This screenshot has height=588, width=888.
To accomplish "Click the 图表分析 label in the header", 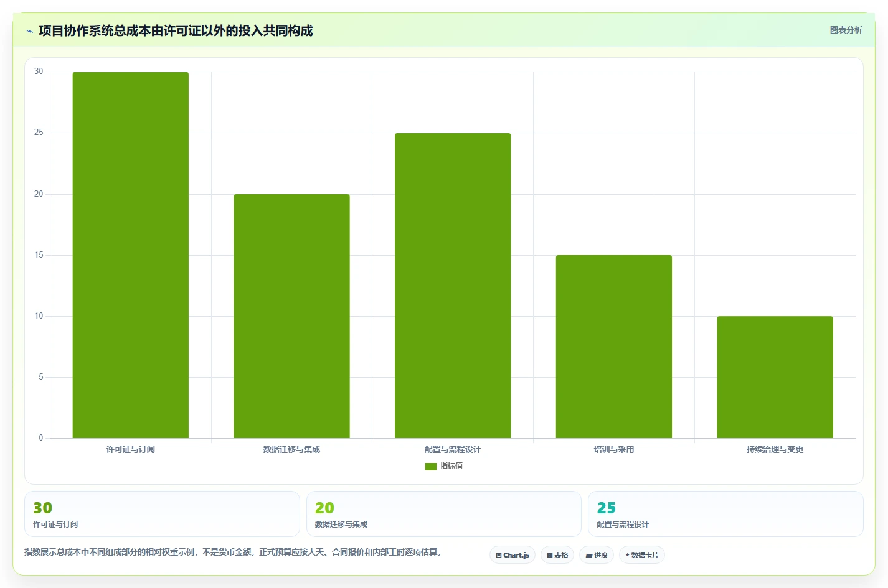I will tap(846, 30).
